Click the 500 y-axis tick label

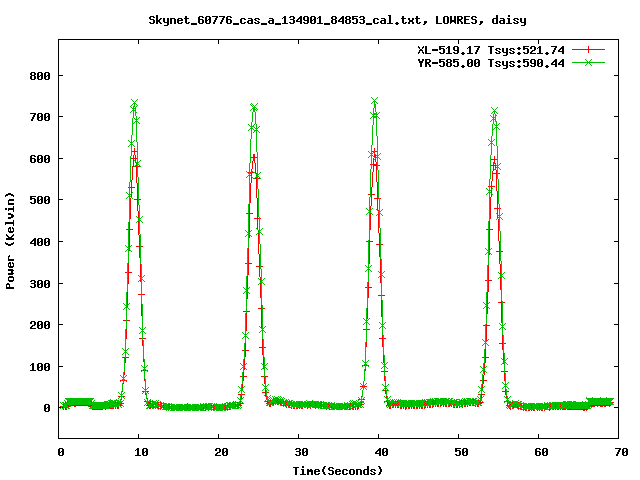pyautogui.click(x=40, y=200)
